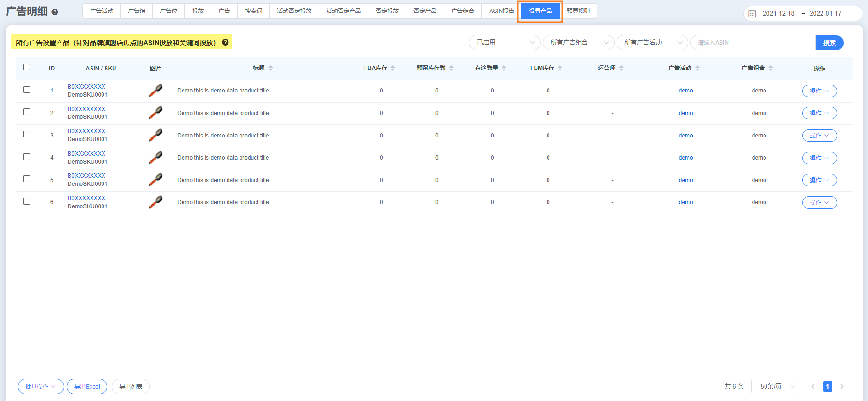Expand the 所有广告组合 filter dropdown
Viewport: 868px width, 401px height.
click(x=578, y=43)
